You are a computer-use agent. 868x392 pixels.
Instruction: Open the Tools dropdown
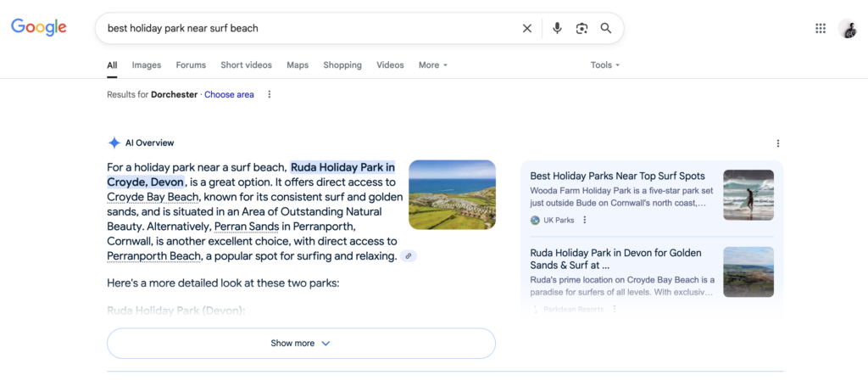click(x=605, y=64)
